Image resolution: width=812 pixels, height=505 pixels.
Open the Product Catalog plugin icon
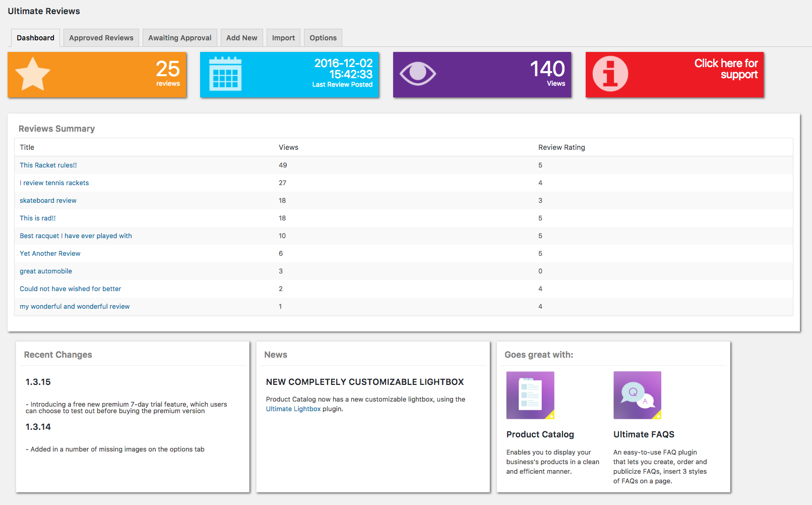(530, 396)
